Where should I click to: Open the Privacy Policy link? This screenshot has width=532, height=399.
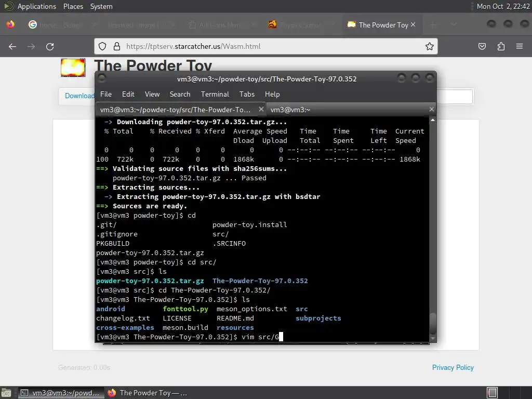(x=453, y=367)
